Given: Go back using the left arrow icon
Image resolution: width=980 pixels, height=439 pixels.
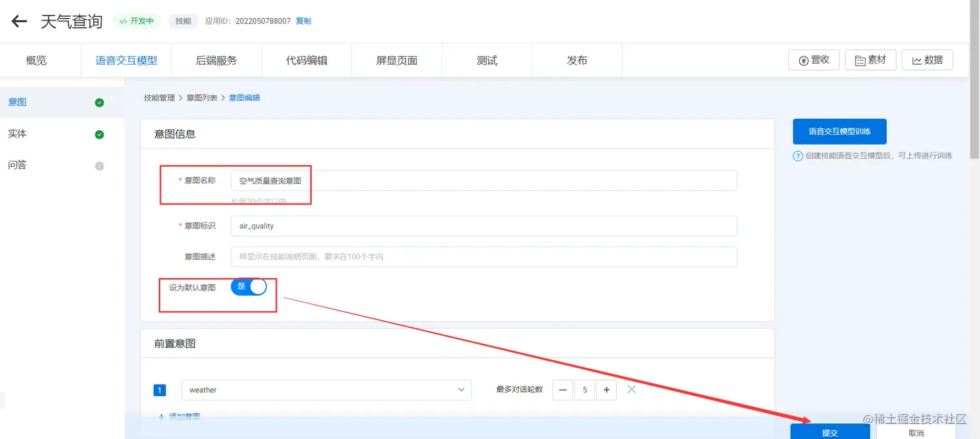Looking at the screenshot, I should tap(19, 21).
